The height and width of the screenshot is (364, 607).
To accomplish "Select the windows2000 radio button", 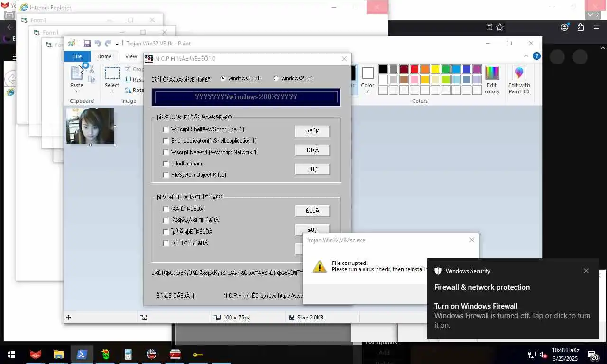I will (x=276, y=78).
